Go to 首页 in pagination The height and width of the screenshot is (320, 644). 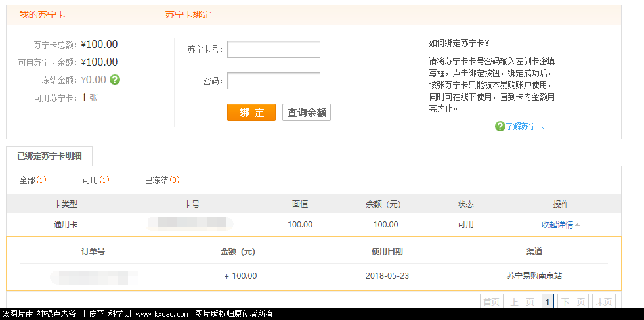click(491, 302)
